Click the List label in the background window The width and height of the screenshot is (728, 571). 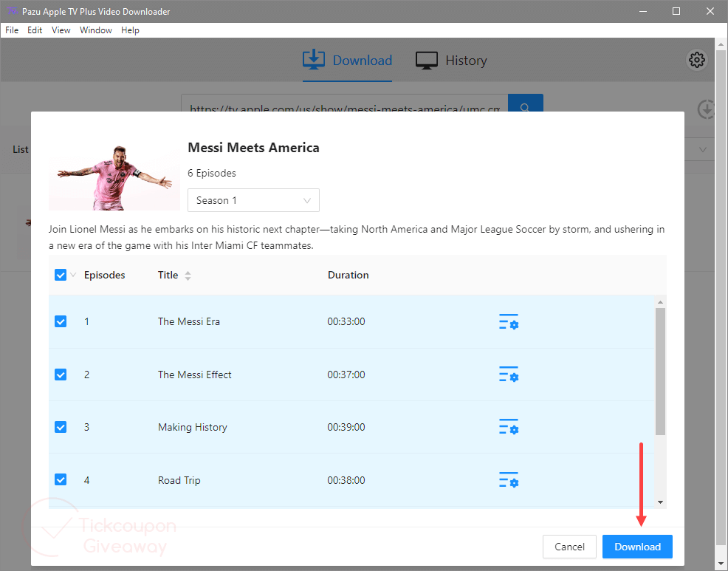coord(21,150)
